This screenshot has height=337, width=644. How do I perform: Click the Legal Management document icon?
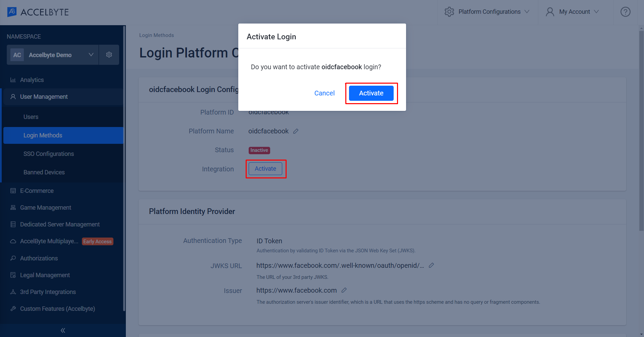(x=13, y=275)
